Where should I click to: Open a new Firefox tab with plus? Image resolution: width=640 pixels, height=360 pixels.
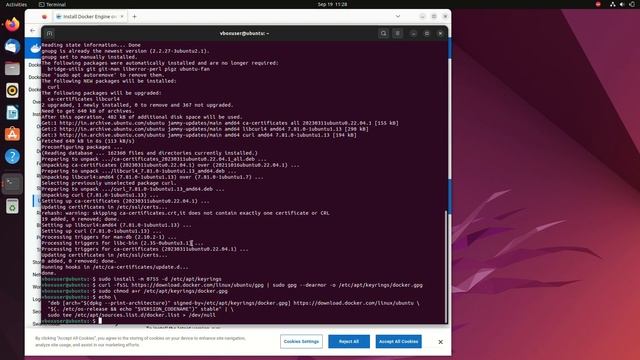click(x=134, y=17)
